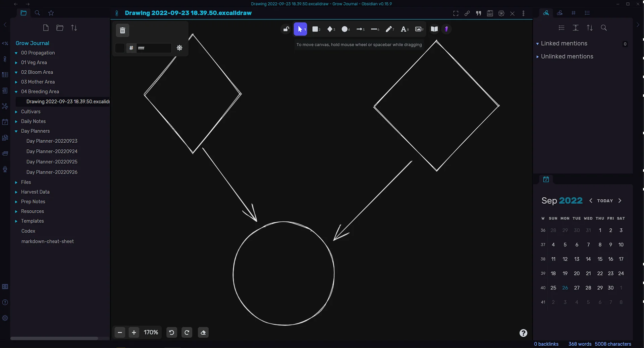Open the script engine gear icon
Image resolution: width=644 pixels, height=348 pixels.
(501, 13)
